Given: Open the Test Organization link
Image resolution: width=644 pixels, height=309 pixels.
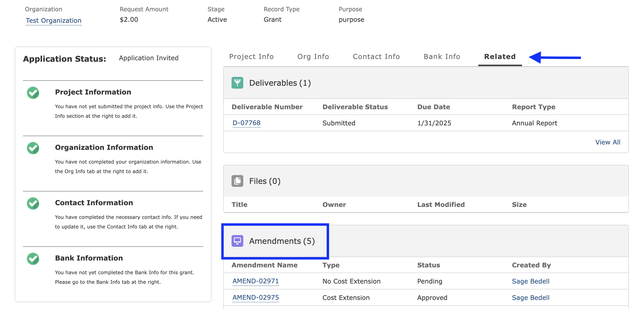Looking at the screenshot, I should [x=54, y=21].
